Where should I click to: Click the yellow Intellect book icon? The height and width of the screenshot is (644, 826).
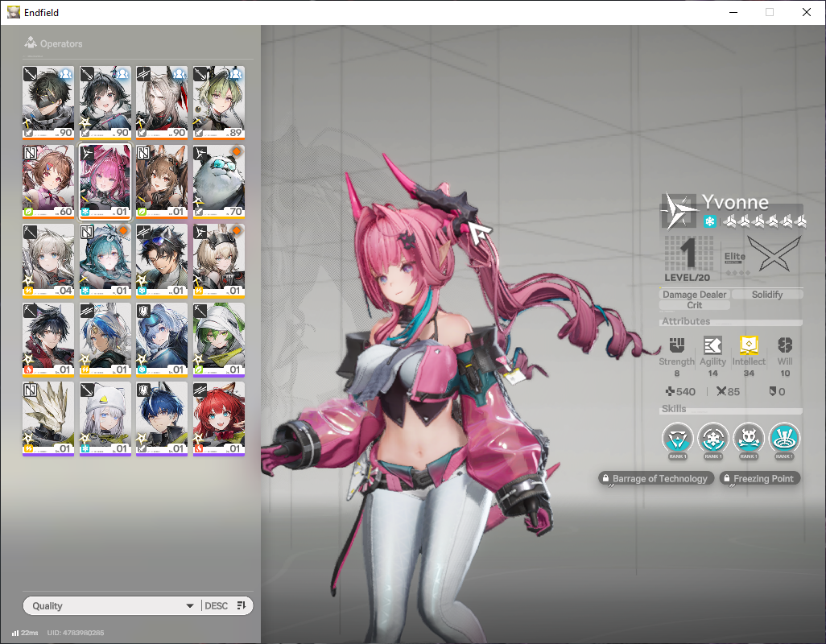[749, 345]
